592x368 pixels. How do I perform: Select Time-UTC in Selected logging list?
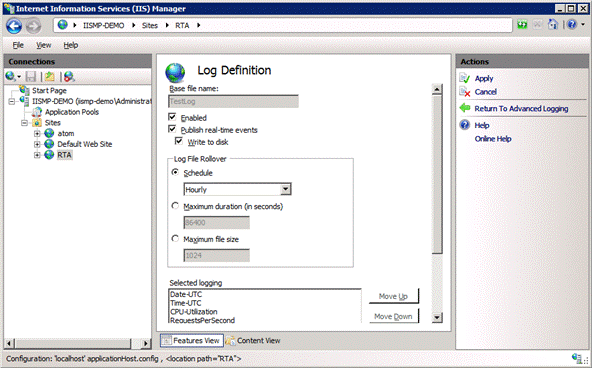pos(186,303)
